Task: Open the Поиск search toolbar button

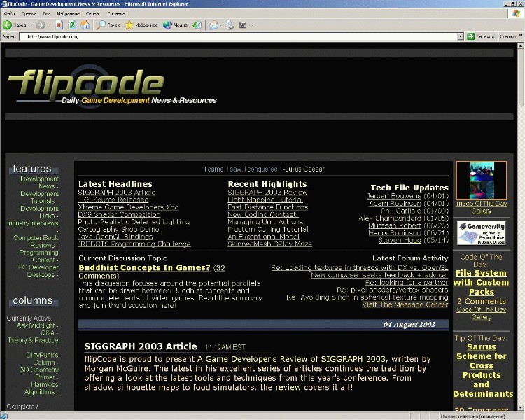Action: point(108,24)
